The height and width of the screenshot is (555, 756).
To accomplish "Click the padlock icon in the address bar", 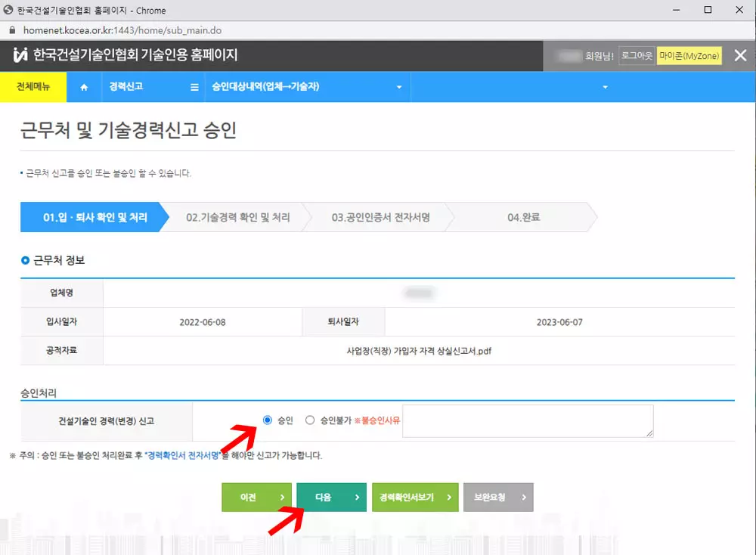I will click(11, 30).
